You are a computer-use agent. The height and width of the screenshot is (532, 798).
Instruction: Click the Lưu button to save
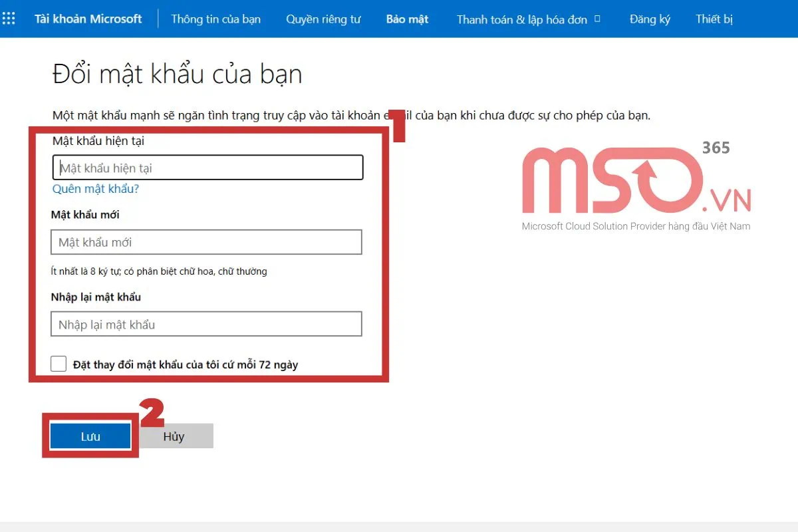click(90, 436)
